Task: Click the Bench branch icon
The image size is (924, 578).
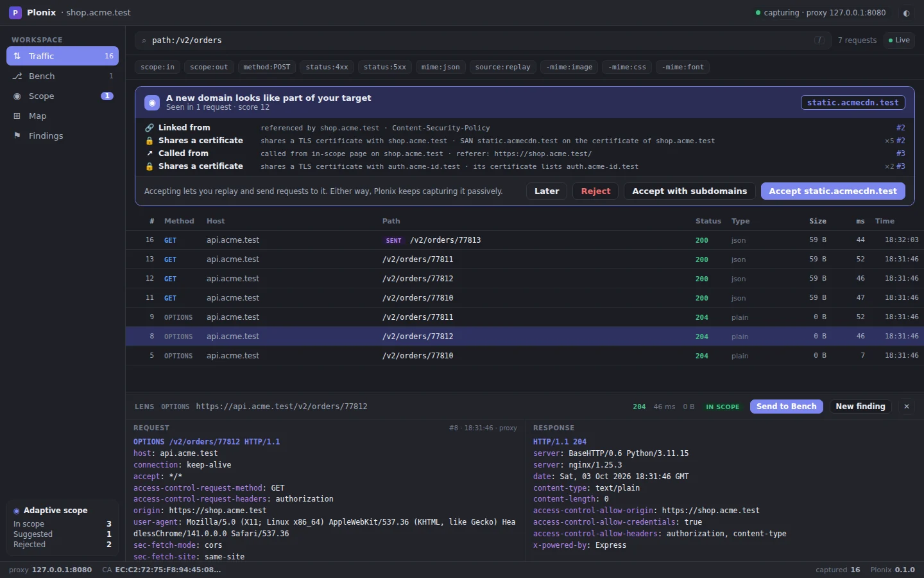Action: (x=17, y=76)
